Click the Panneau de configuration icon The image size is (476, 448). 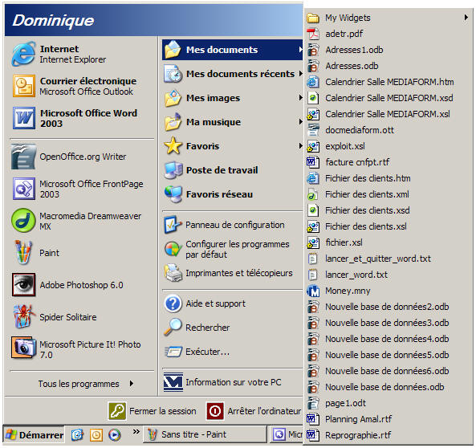point(173,225)
